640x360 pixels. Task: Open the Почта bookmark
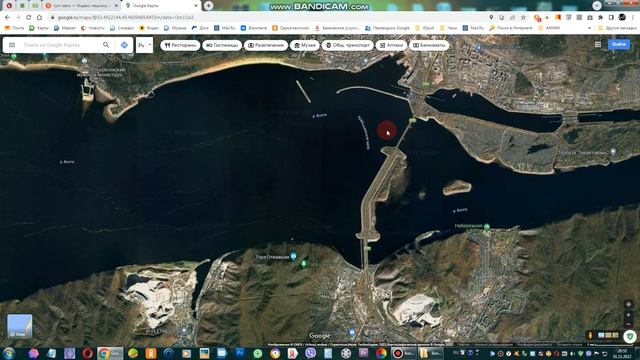click(14, 28)
